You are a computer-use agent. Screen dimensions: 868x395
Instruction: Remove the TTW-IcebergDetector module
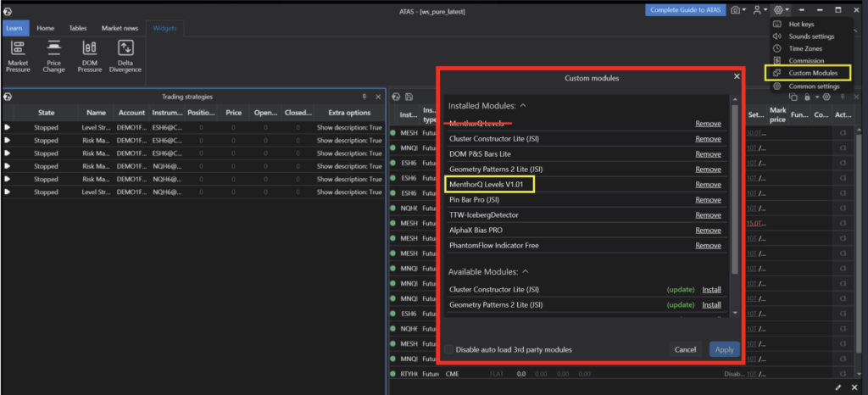708,215
